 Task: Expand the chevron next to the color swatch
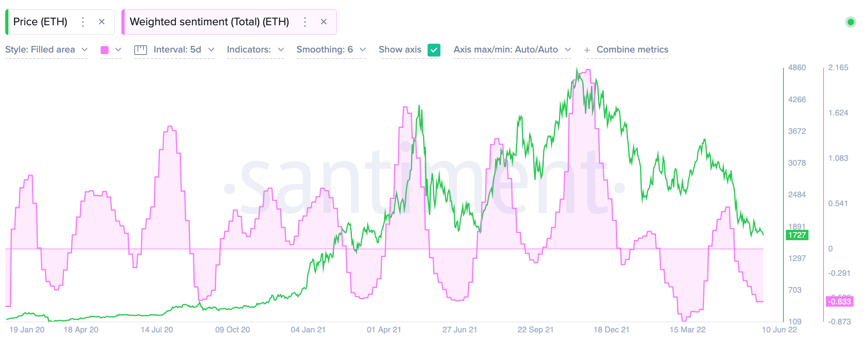[118, 50]
